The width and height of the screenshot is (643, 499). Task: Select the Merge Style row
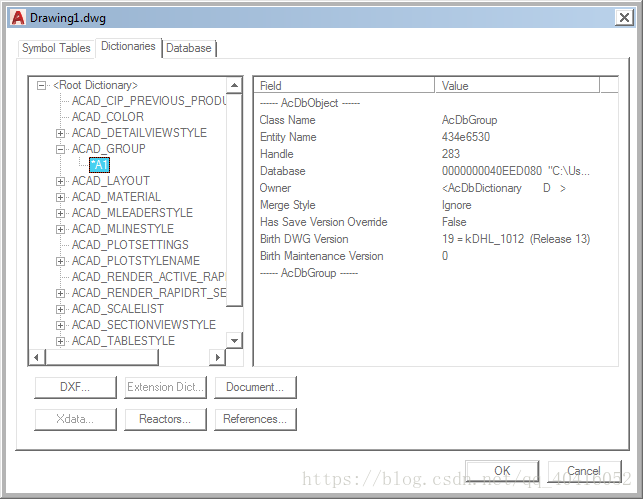436,205
